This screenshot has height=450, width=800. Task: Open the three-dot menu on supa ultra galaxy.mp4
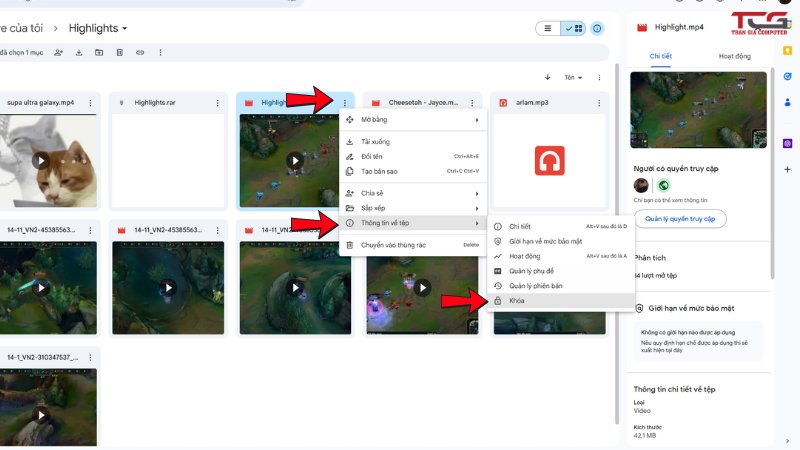90,103
